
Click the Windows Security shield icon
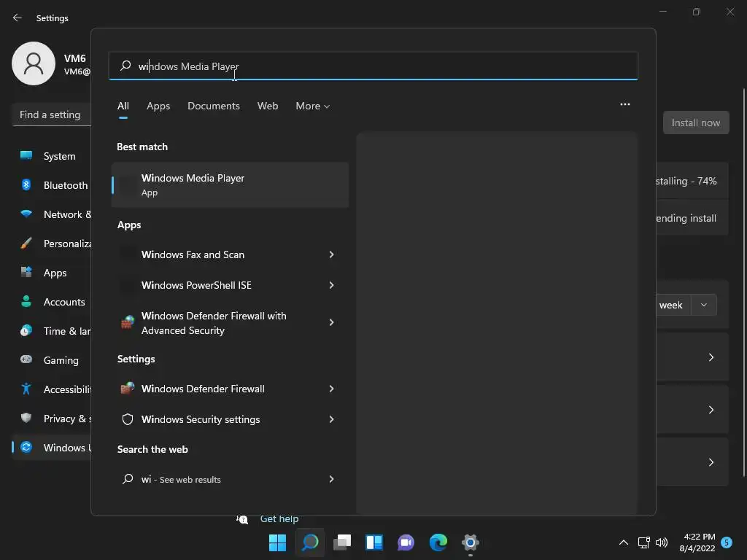(x=127, y=419)
